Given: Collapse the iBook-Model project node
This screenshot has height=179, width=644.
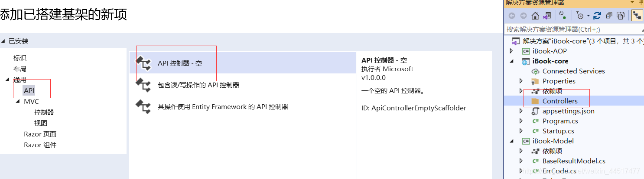Looking at the screenshot, I should (512, 141).
